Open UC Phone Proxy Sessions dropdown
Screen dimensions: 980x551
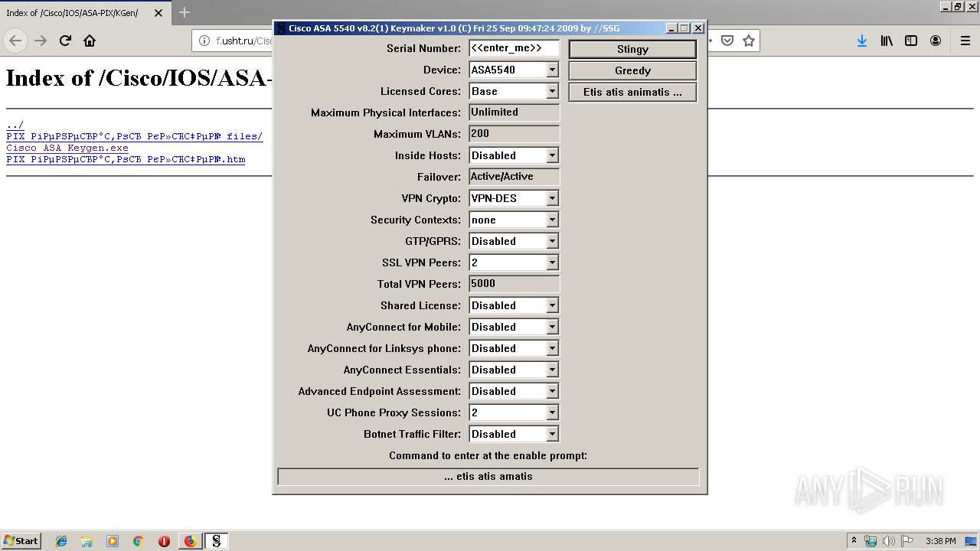click(x=552, y=412)
